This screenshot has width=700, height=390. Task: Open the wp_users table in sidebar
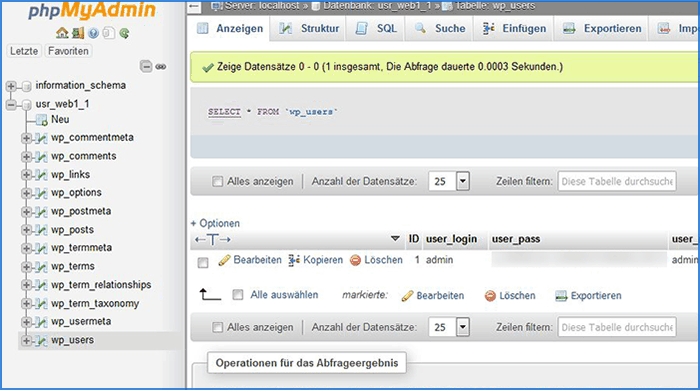pos(72,340)
